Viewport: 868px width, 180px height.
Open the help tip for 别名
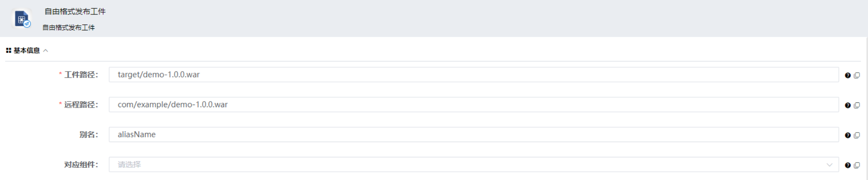(847, 136)
